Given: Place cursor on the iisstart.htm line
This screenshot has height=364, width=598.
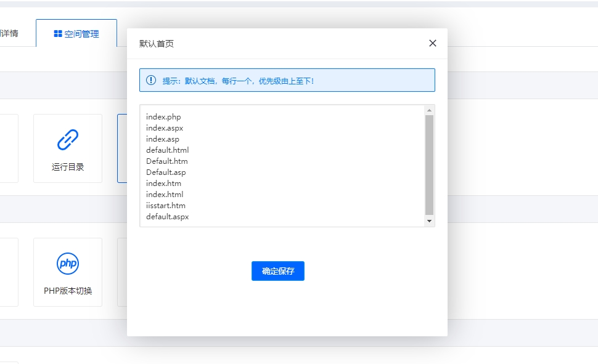Looking at the screenshot, I should point(166,205).
